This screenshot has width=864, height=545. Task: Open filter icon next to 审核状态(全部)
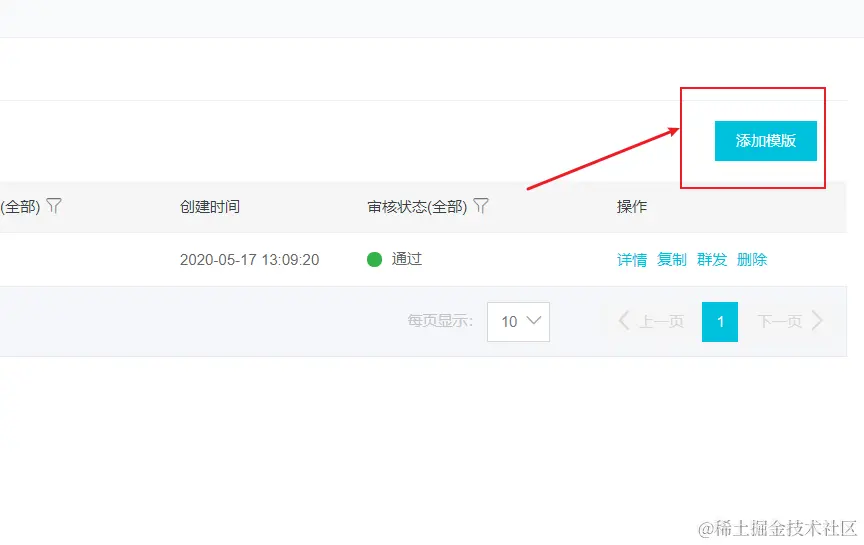481,206
